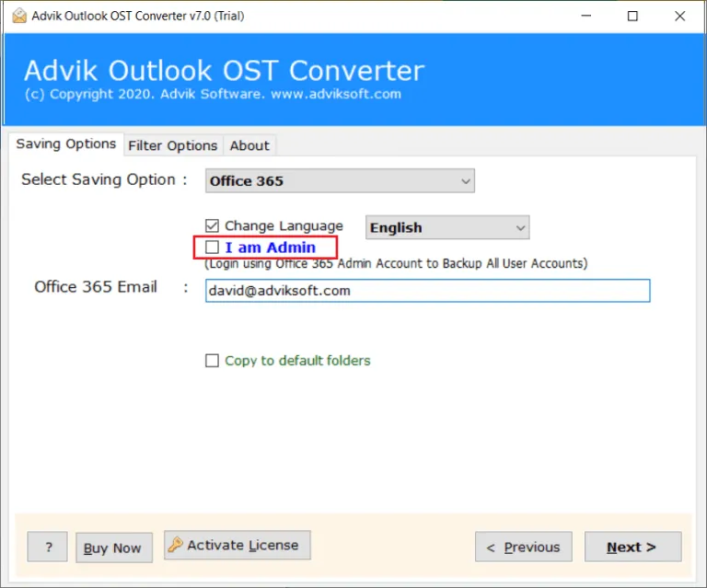The height and width of the screenshot is (588, 707).
Task: Click the Advik envelope app icon in title bar
Action: 19,16
